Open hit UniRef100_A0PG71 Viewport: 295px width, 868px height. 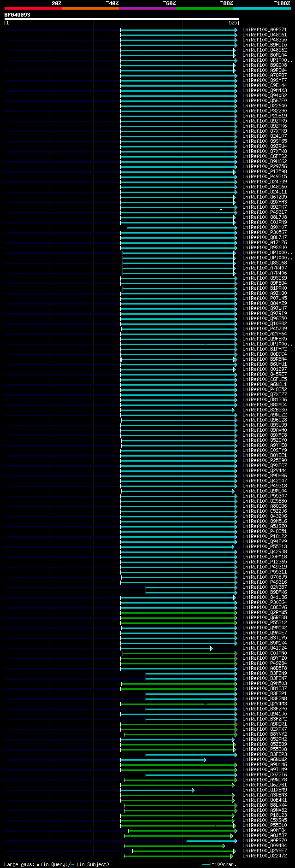pos(265,29)
